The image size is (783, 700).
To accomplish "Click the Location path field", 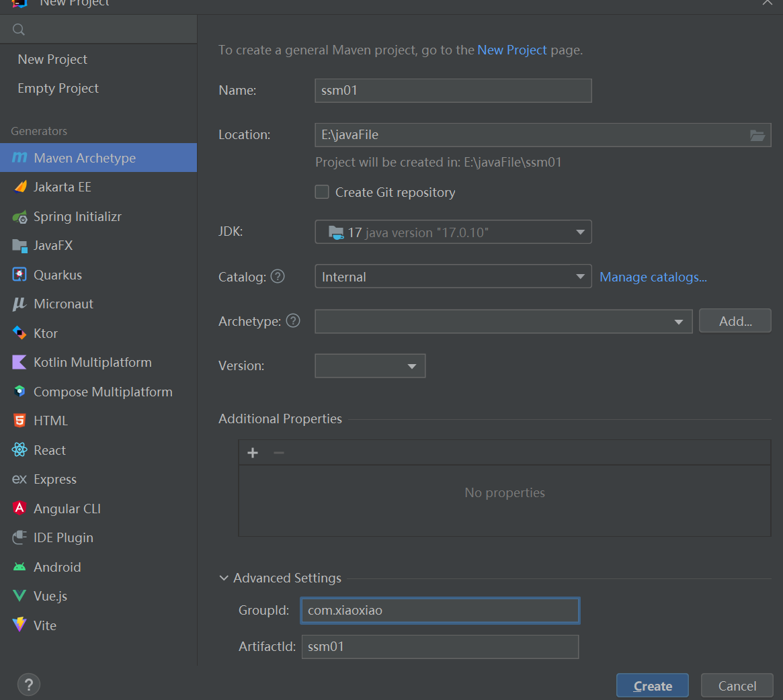I will point(543,135).
